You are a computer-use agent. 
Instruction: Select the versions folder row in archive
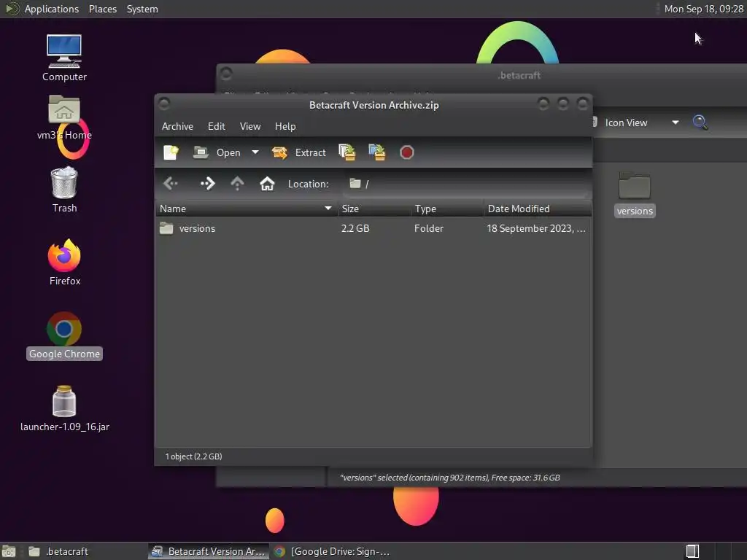(x=373, y=228)
